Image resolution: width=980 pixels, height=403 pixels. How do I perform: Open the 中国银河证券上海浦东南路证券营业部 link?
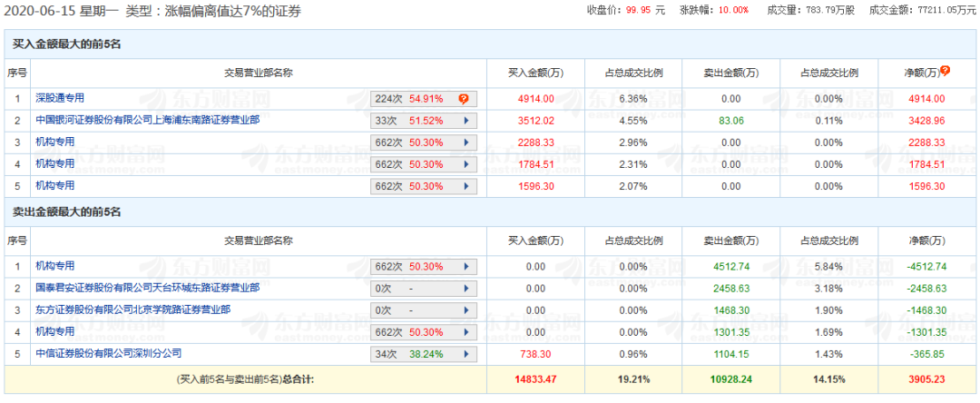(147, 120)
